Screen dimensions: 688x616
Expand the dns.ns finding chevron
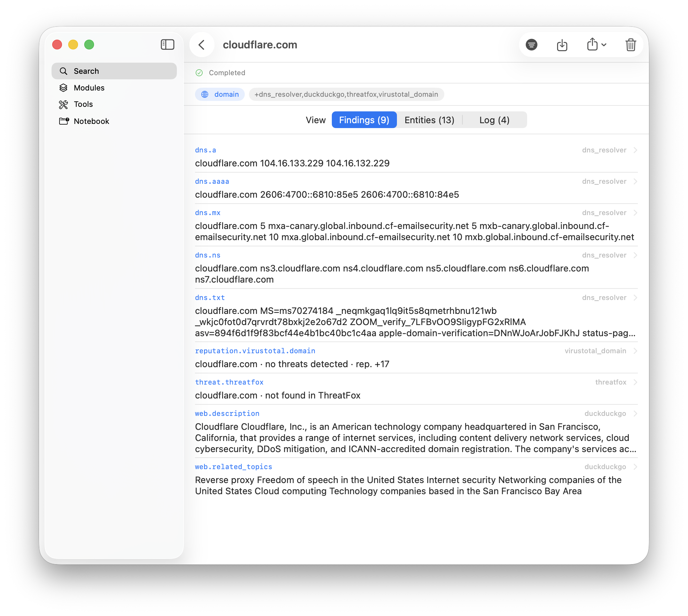[635, 255]
